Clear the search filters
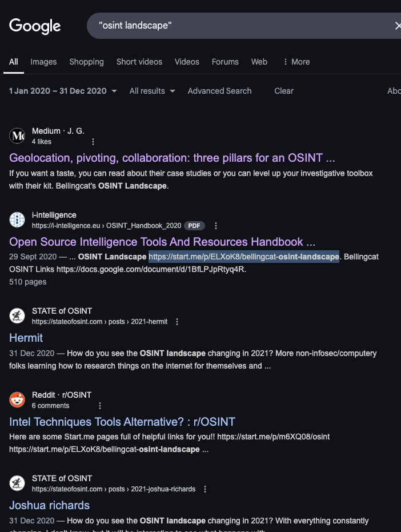The width and height of the screenshot is (401, 532). coord(284,91)
